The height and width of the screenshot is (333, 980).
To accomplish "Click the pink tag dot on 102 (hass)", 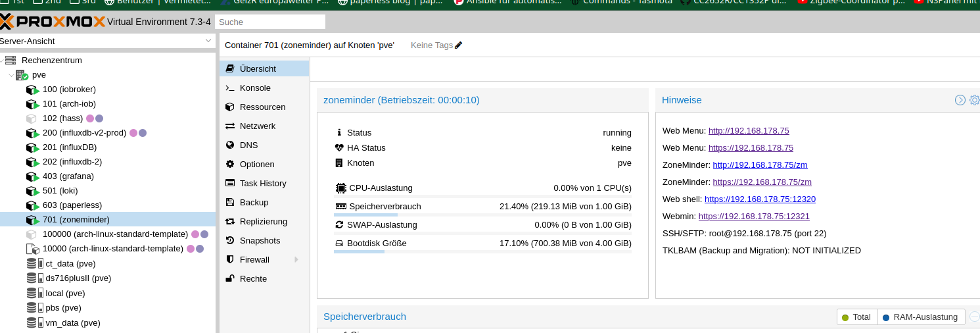I will (x=90, y=118).
